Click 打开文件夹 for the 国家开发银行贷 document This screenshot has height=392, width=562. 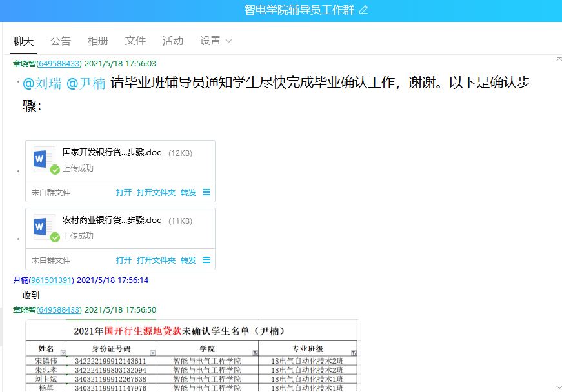point(156,192)
